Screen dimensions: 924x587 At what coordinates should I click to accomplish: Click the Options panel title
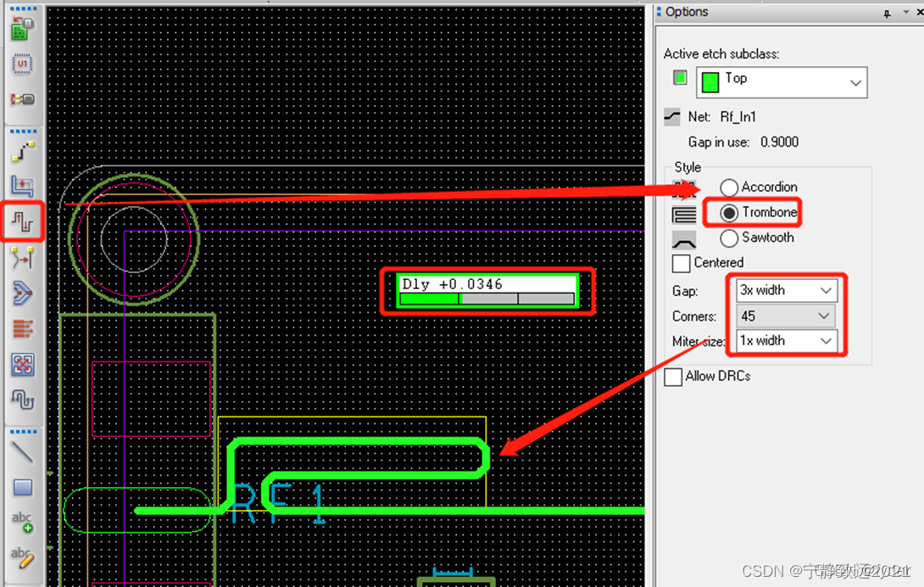(687, 12)
